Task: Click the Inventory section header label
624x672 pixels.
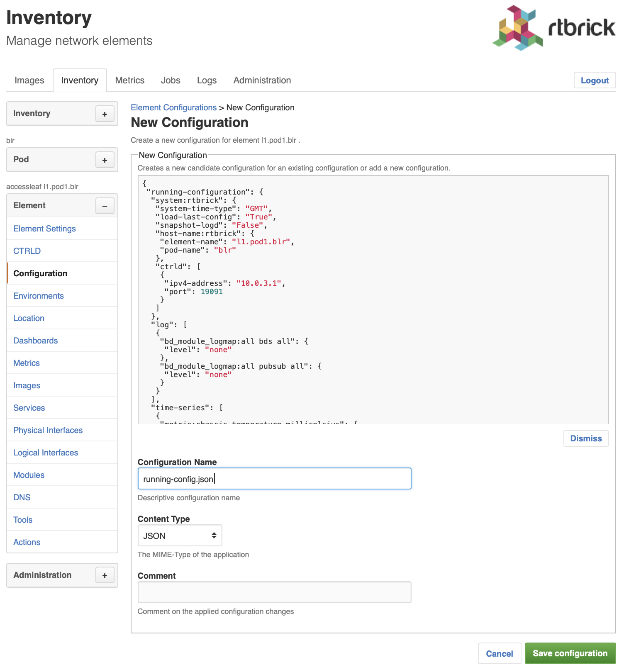Action: (x=32, y=113)
